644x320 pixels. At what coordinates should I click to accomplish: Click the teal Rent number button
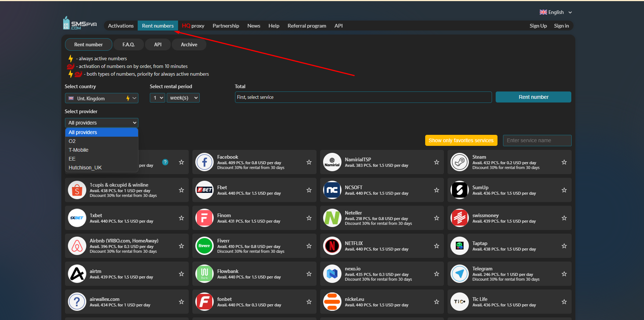tap(533, 97)
